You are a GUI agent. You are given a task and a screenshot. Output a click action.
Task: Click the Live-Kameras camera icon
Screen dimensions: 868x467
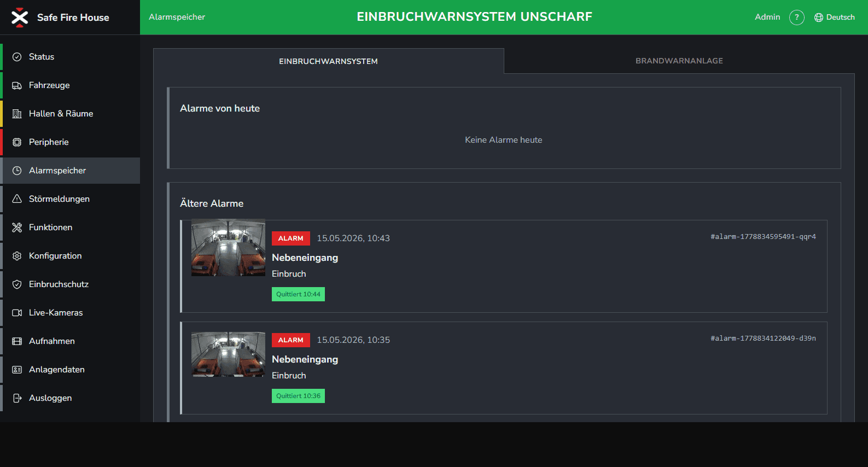(x=17, y=313)
